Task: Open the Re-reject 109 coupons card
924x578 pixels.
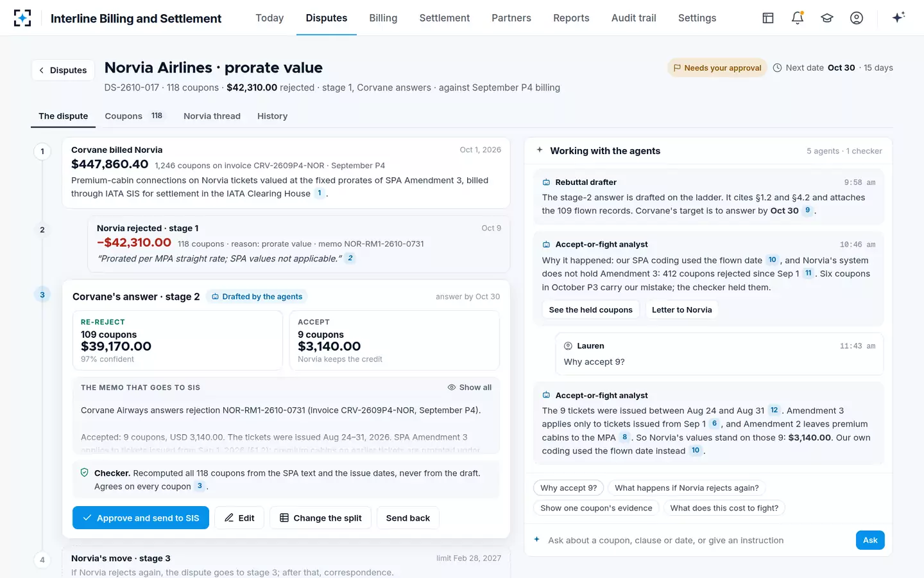Action: (178, 340)
